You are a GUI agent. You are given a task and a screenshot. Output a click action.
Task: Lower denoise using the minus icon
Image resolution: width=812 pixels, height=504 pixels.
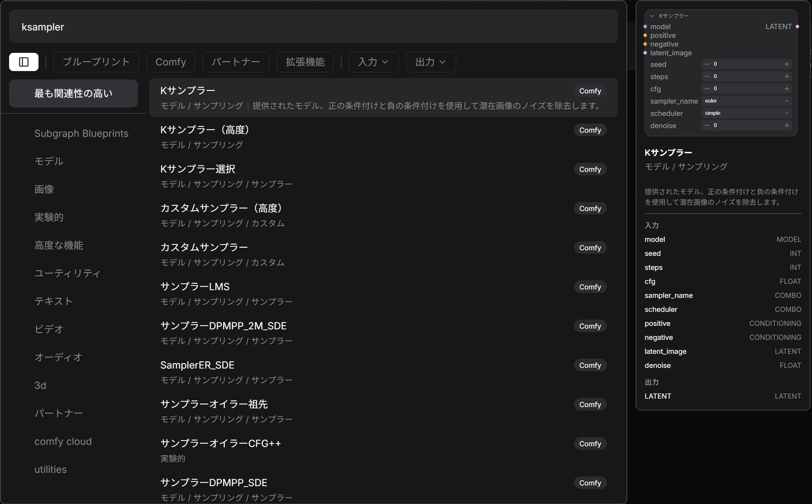[x=707, y=125]
